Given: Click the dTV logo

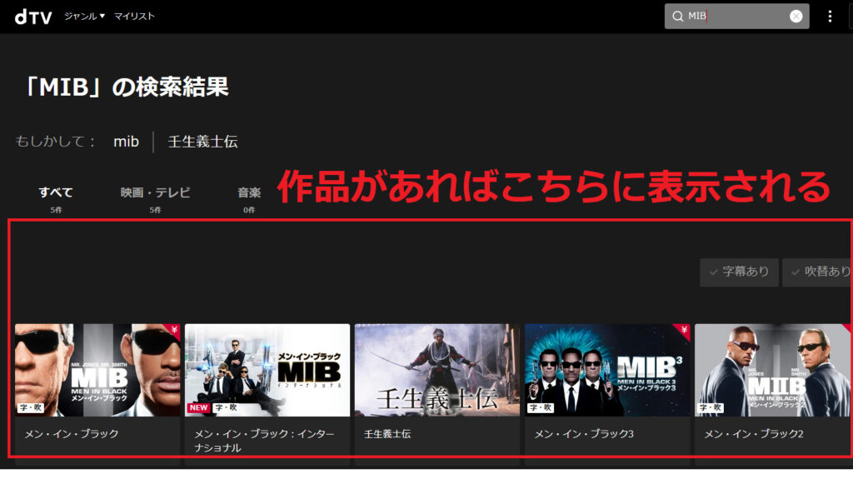Looking at the screenshot, I should click(33, 17).
